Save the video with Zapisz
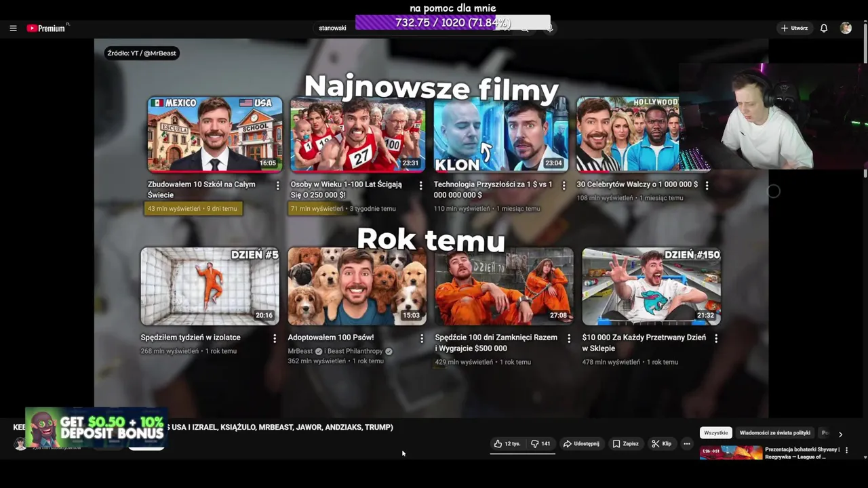Screen dimensions: 868x488 tap(625, 444)
